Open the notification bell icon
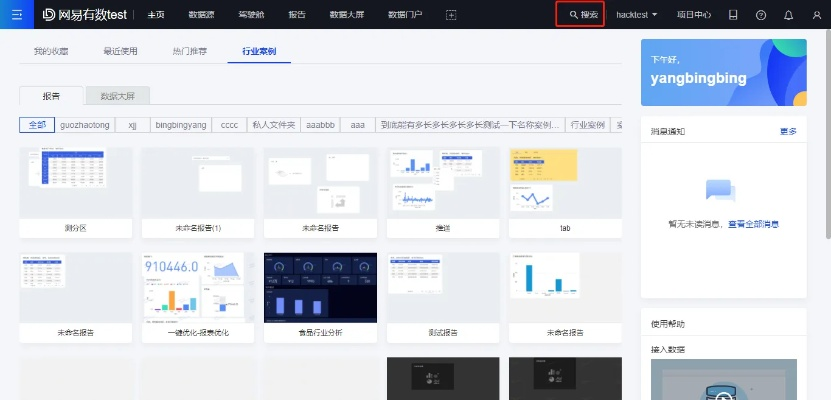 [788, 15]
